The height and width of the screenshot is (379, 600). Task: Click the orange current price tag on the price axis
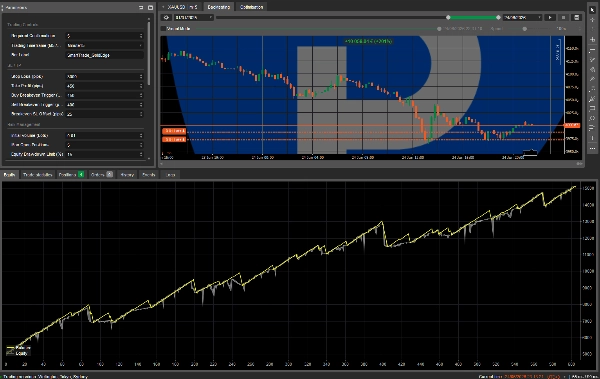(572, 125)
